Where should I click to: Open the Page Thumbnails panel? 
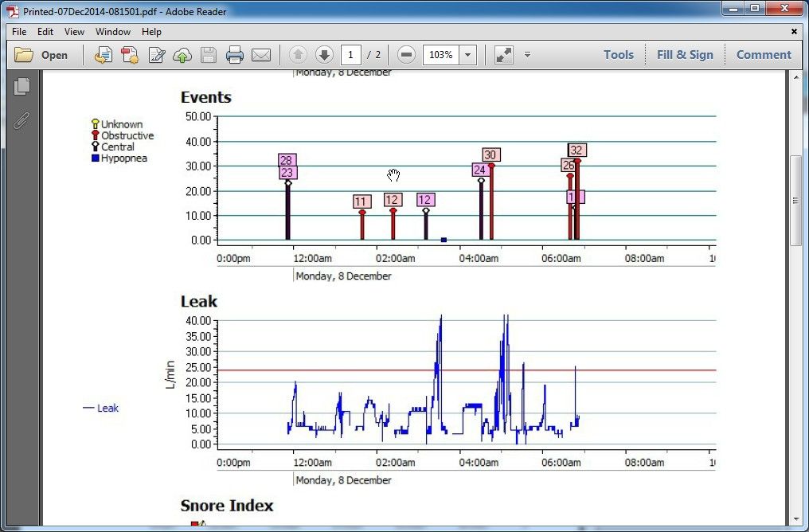pyautogui.click(x=21, y=87)
